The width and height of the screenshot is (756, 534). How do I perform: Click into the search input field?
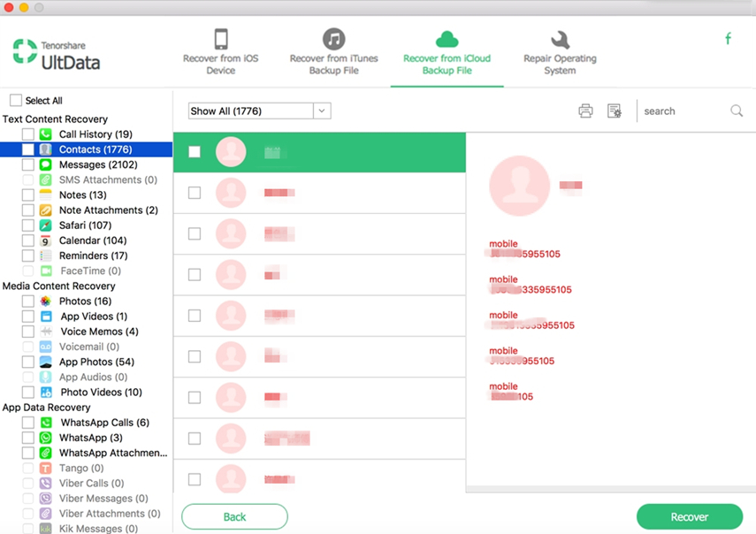click(x=684, y=111)
